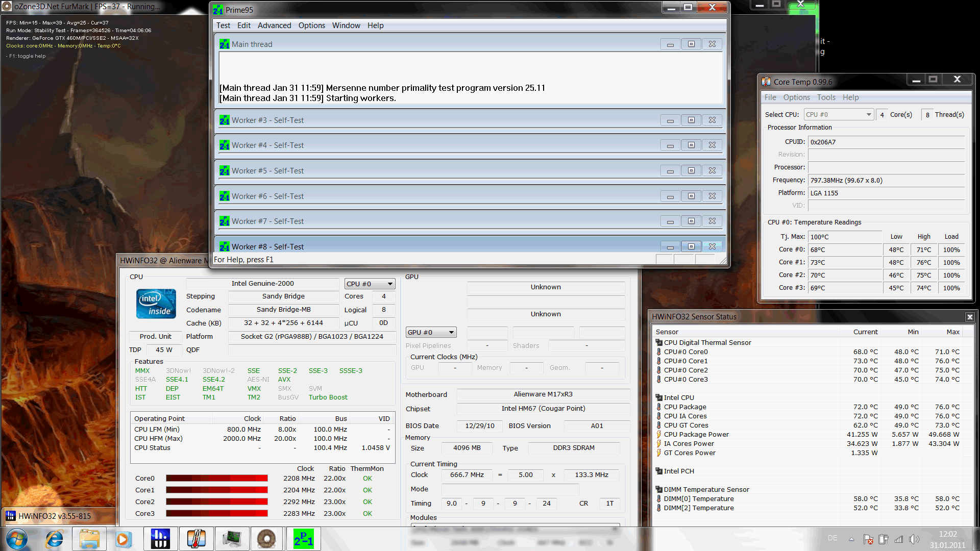Click volume speaker icon in system tray
This screenshot has width=980, height=551.
tap(913, 539)
